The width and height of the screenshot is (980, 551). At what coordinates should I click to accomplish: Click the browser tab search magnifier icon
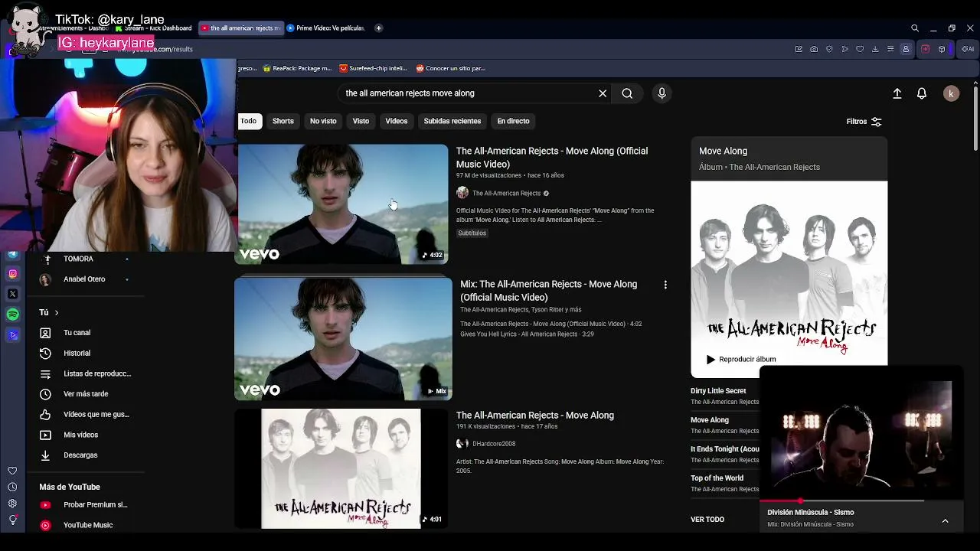915,28
